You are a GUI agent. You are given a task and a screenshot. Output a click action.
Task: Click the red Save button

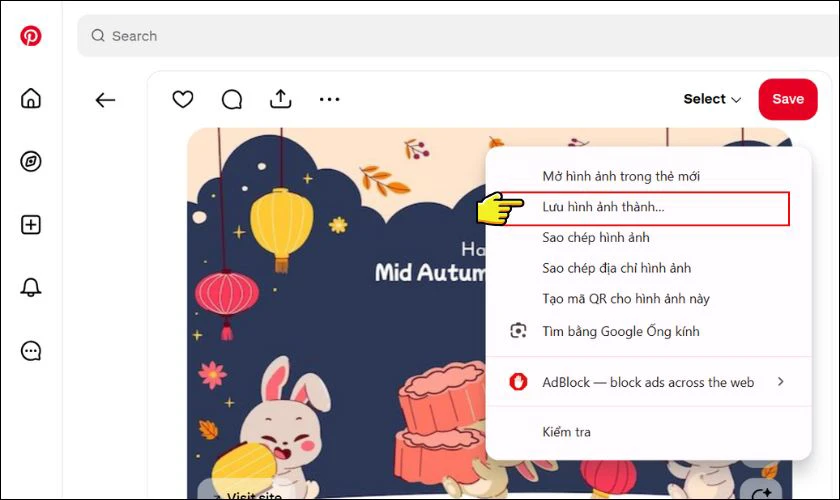pyautogui.click(x=788, y=99)
